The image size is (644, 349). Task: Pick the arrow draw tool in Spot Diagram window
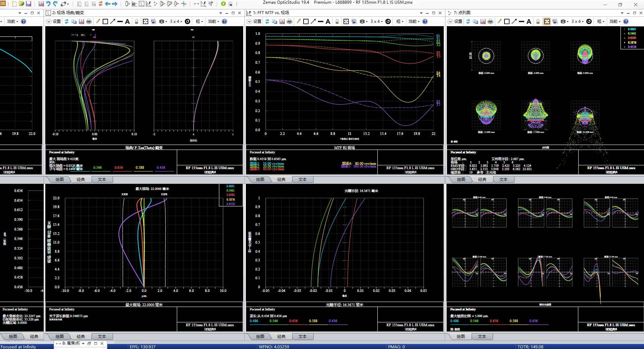pyautogui.click(x=514, y=21)
